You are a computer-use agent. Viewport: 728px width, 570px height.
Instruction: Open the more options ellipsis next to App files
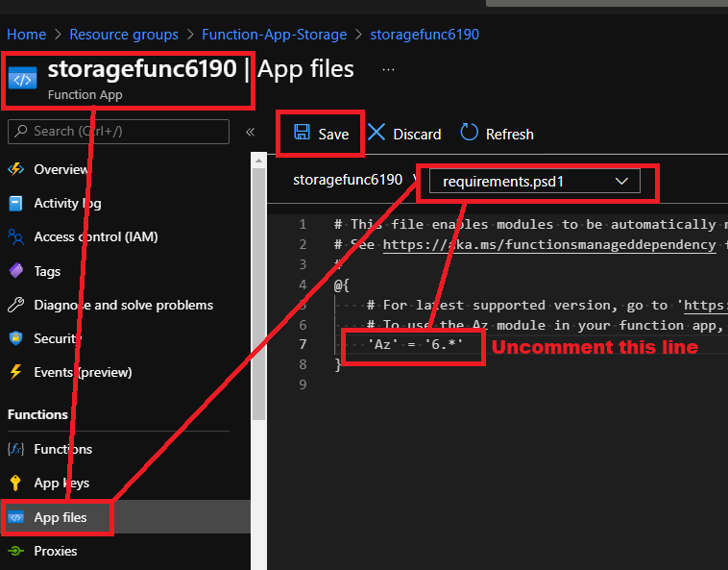[x=388, y=69]
